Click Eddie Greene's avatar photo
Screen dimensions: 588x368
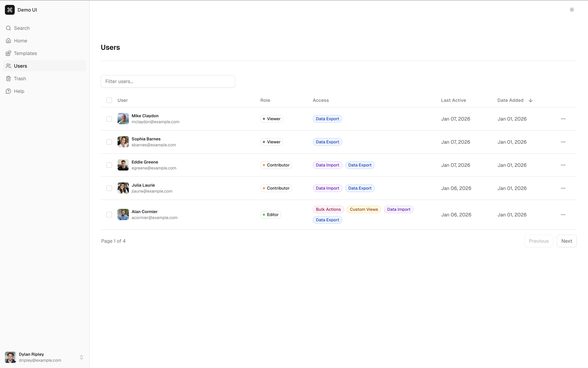[123, 165]
